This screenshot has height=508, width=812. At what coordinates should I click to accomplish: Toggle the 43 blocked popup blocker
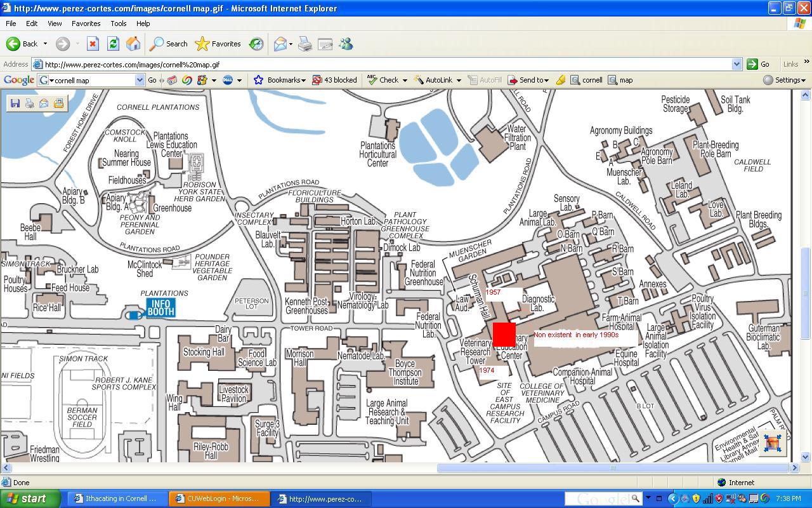coord(334,80)
